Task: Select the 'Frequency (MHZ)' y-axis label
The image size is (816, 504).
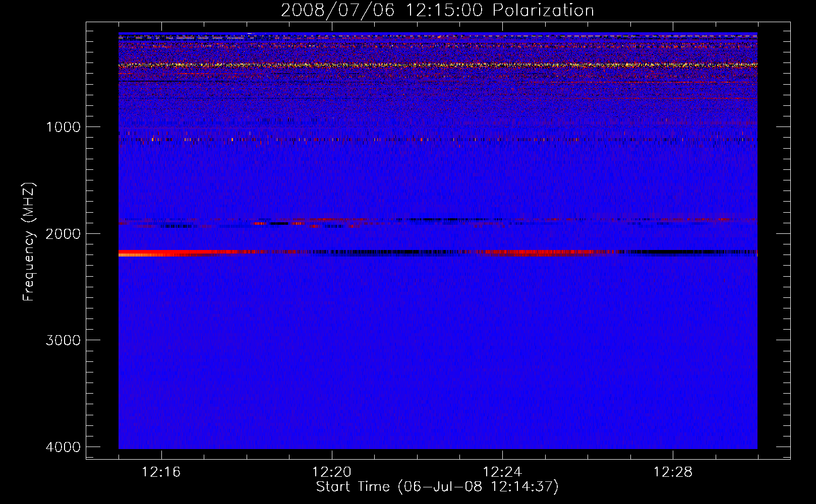Action: (29, 242)
